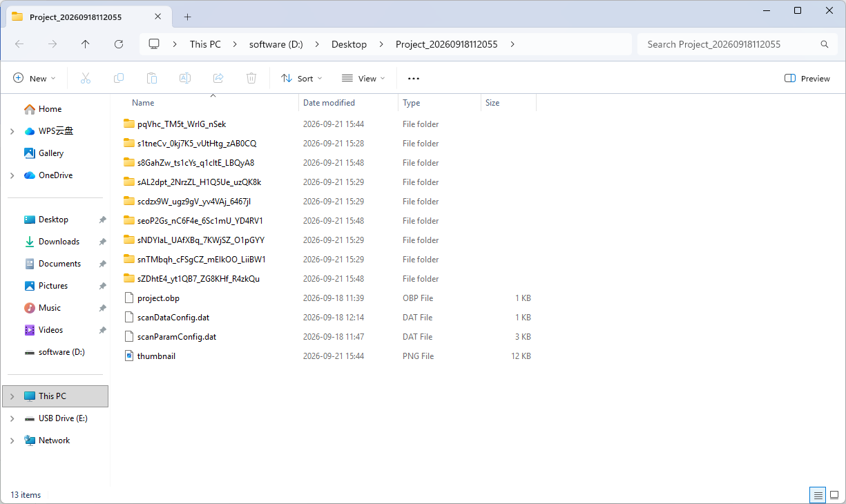Click the search magnifier icon
Image resolution: width=846 pixels, height=504 pixels.
coord(824,44)
